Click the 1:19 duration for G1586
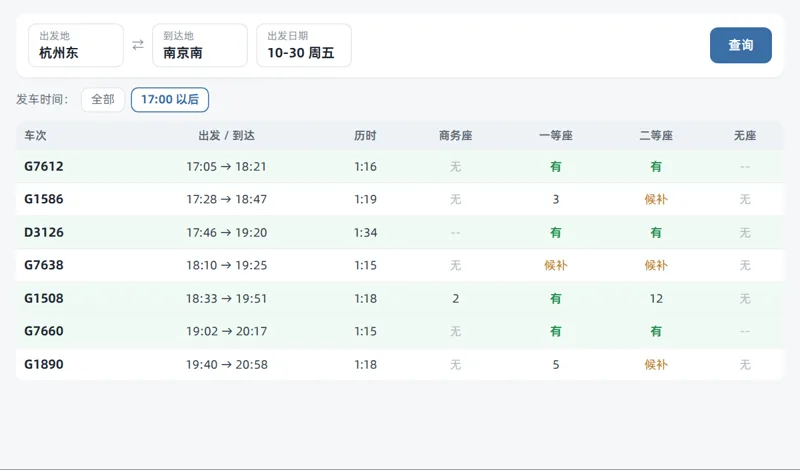Image resolution: width=800 pixels, height=470 pixels. (x=365, y=199)
